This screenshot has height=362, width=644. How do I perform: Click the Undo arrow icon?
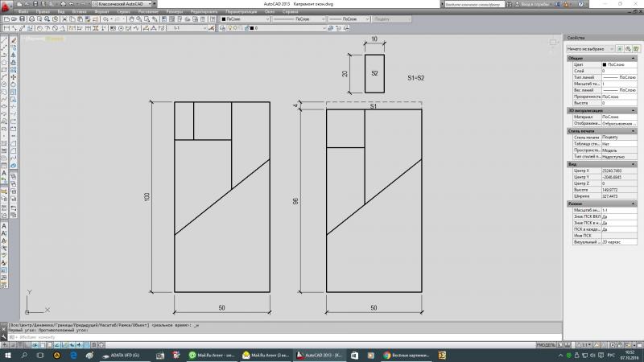pos(105,19)
